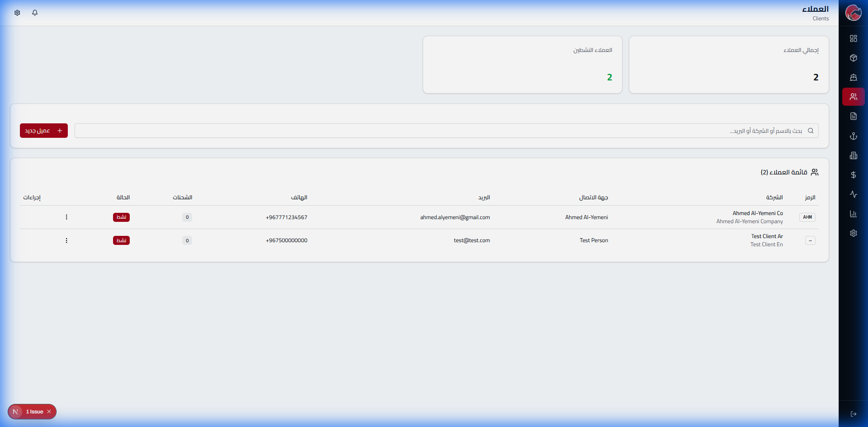The width and height of the screenshot is (868, 427).
Task: Click the bar chart reports icon
Action: 853,214
